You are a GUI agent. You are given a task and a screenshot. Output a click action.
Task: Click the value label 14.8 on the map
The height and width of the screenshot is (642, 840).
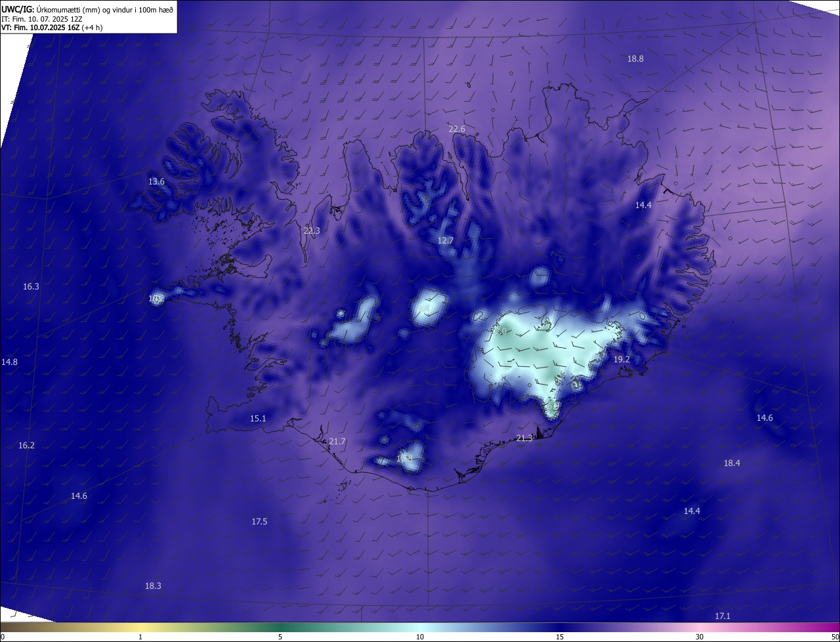[10, 362]
